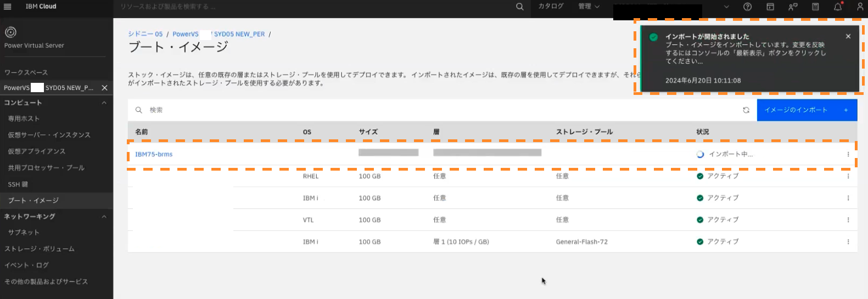
Task: Open 仮想アプライアンス in sidebar
Action: [x=36, y=151]
